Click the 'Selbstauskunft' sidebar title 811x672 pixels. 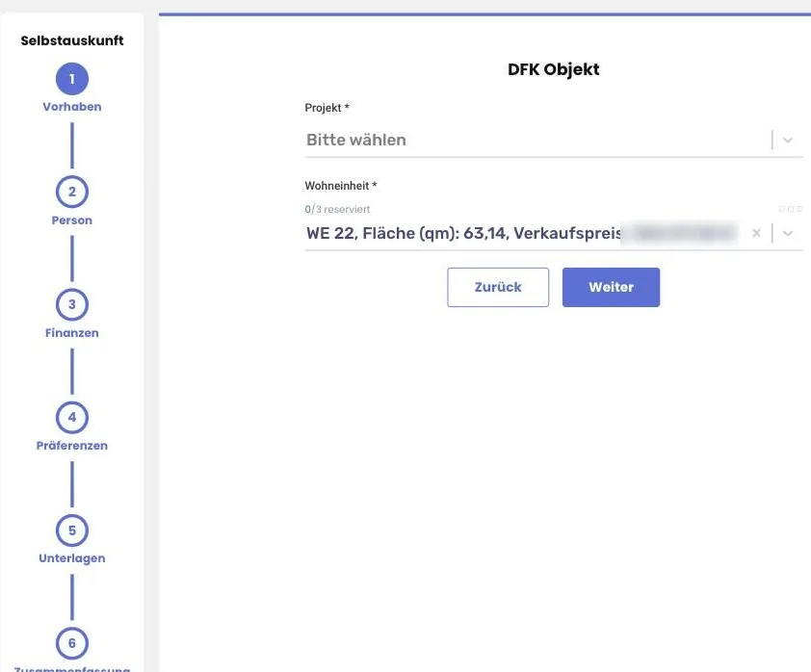(x=72, y=40)
